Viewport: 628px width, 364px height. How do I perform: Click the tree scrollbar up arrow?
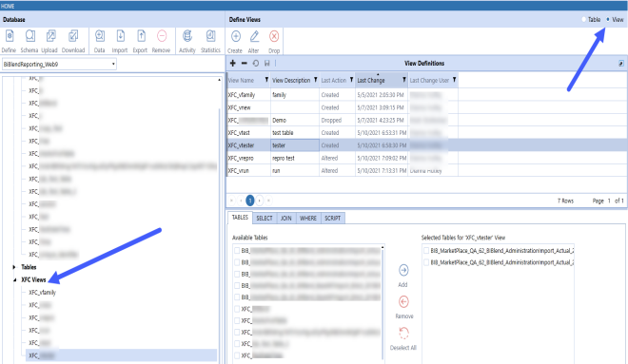coord(219,80)
